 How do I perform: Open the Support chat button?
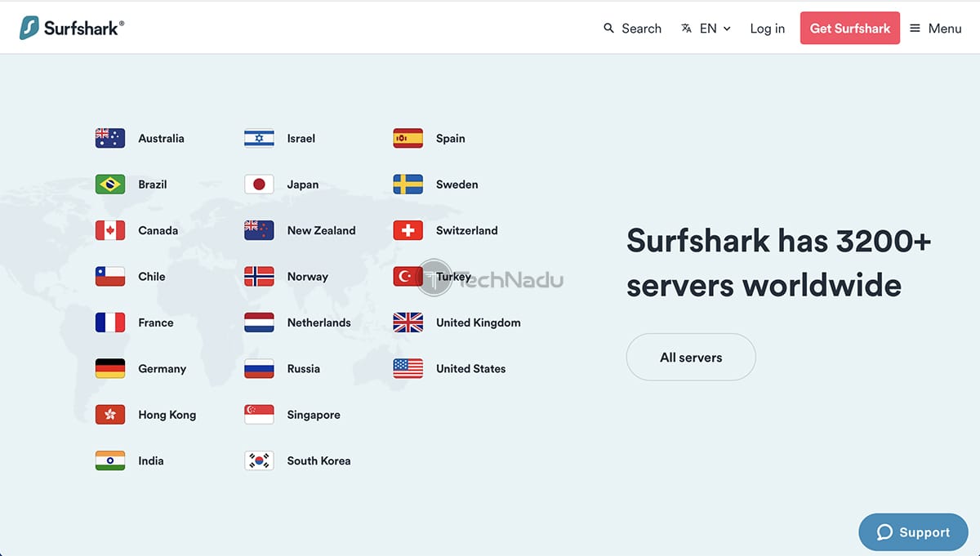(912, 532)
